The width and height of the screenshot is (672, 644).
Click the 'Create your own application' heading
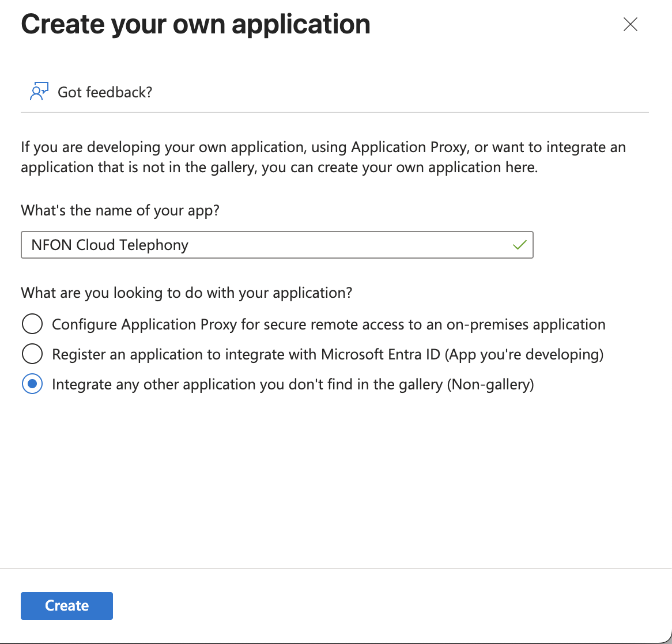[195, 24]
